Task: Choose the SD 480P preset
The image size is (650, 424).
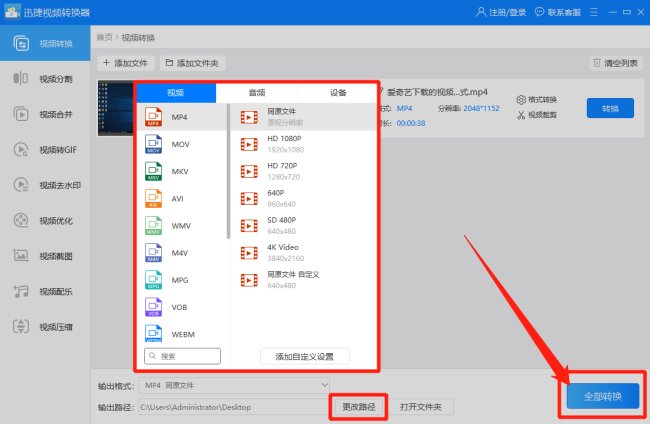Action: [x=303, y=225]
